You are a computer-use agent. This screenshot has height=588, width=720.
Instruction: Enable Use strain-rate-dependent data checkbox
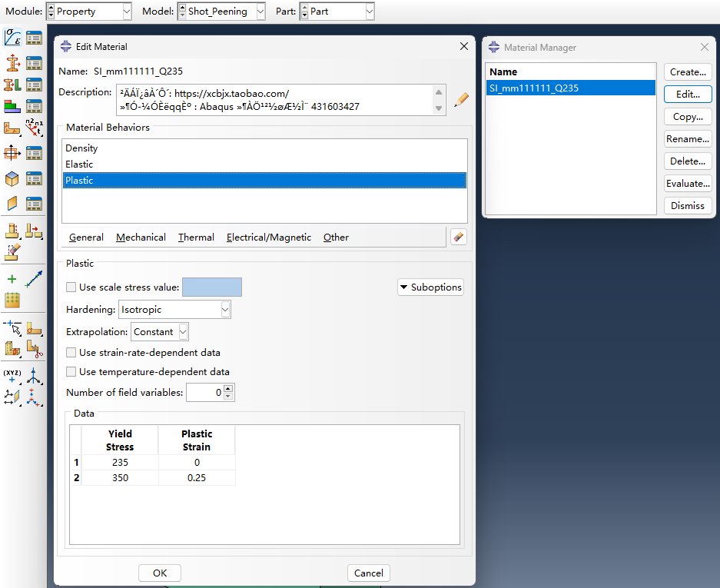tap(71, 352)
